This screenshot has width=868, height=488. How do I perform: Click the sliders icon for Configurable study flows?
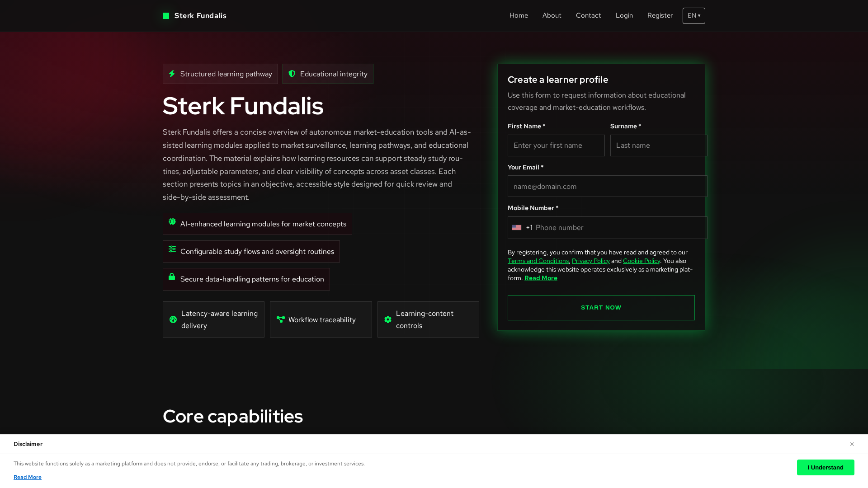pyautogui.click(x=172, y=249)
